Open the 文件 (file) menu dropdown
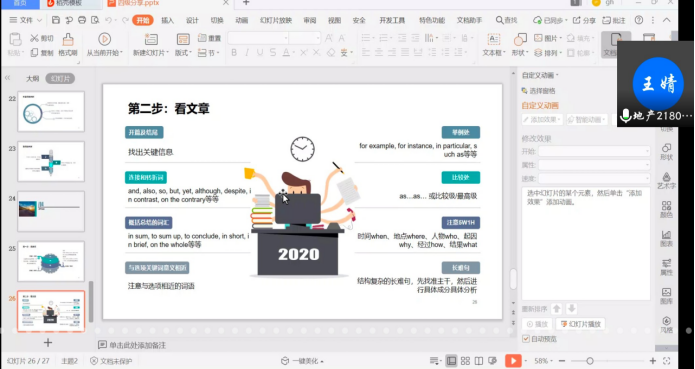The height and width of the screenshot is (369, 695). click(x=26, y=20)
